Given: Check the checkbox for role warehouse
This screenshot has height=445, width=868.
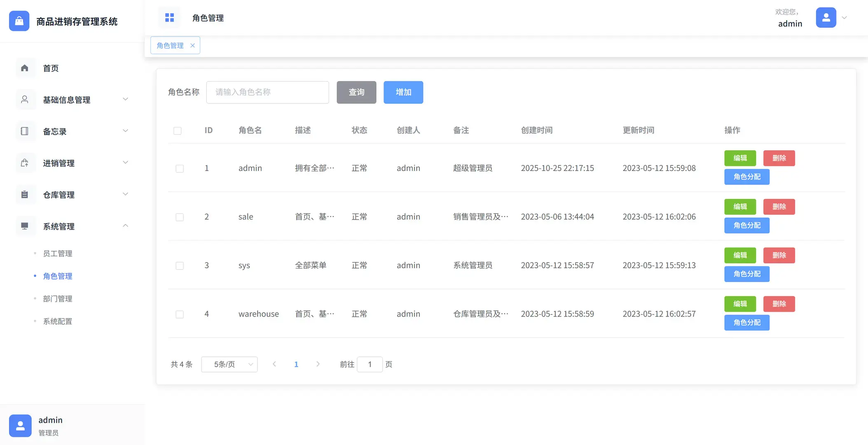Looking at the screenshot, I should (x=179, y=314).
